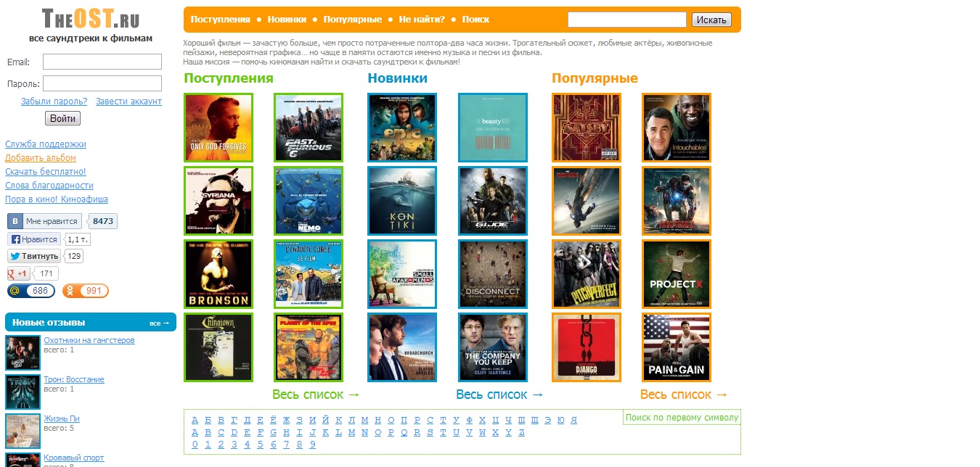The width and height of the screenshot is (980, 467).
Task: Open the Finding Nemo soundtrack cover
Action: (309, 201)
